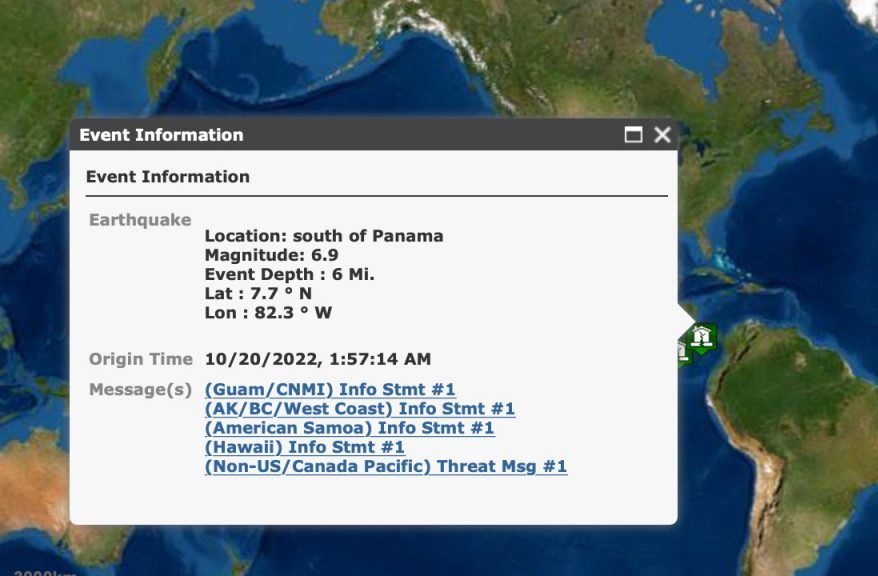
Task: Maximize the Event Information popup
Action: point(633,135)
